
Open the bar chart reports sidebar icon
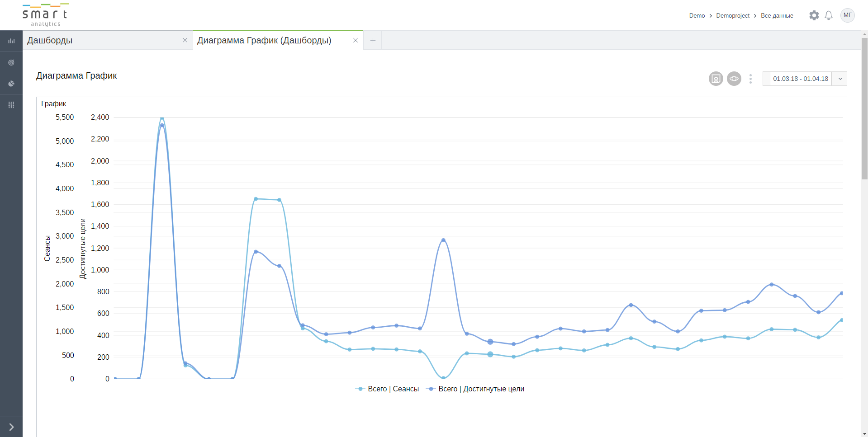pos(11,41)
